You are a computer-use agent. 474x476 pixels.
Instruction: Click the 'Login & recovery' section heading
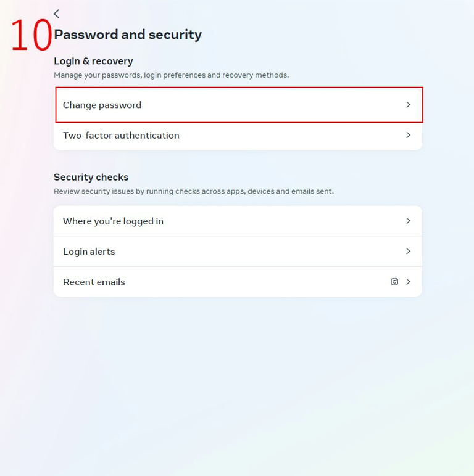tap(93, 61)
